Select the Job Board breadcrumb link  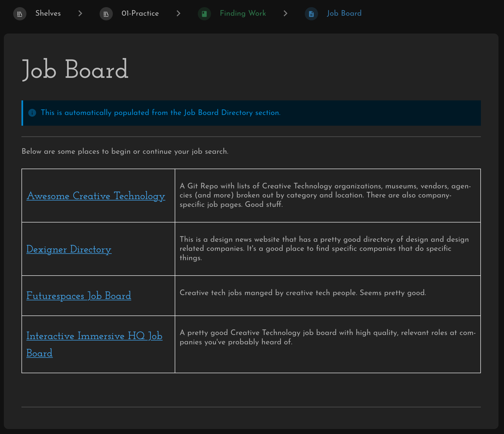pyautogui.click(x=344, y=13)
